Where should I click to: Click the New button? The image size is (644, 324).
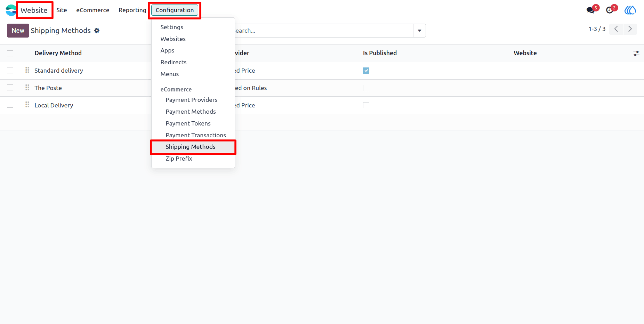click(x=18, y=31)
